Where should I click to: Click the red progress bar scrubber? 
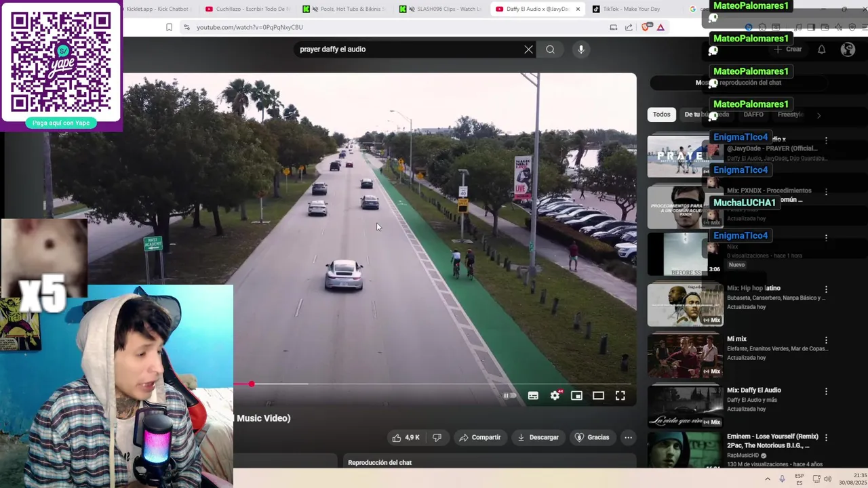pyautogui.click(x=251, y=384)
